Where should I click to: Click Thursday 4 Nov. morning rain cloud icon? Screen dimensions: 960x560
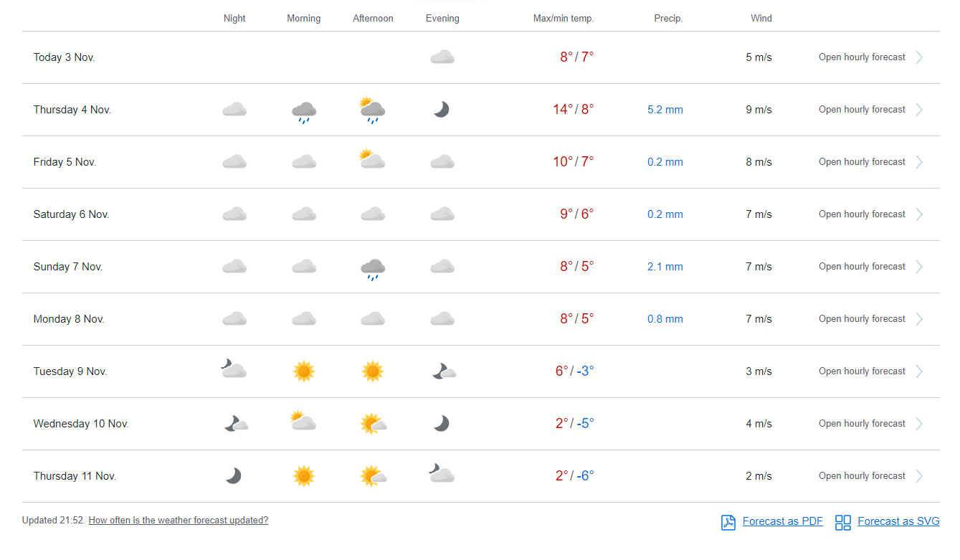(304, 111)
